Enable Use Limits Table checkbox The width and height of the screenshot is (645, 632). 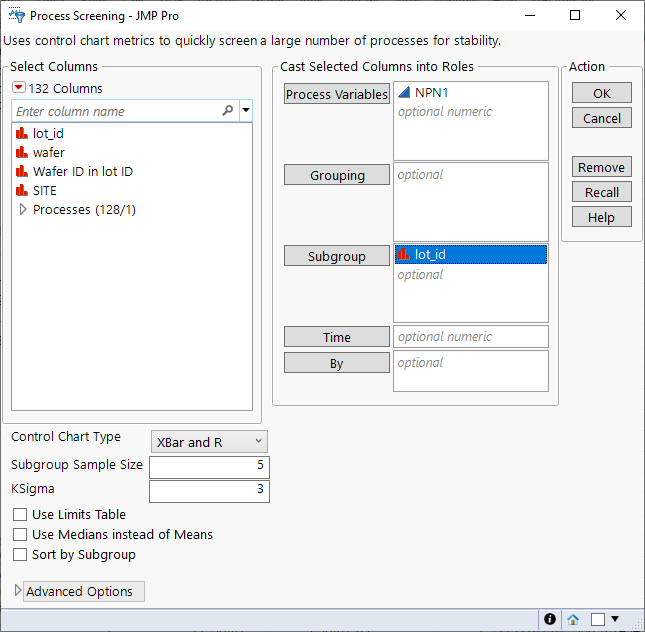(x=20, y=514)
